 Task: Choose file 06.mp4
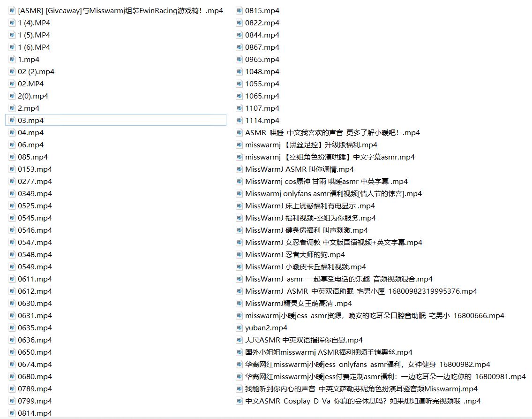coord(30,145)
